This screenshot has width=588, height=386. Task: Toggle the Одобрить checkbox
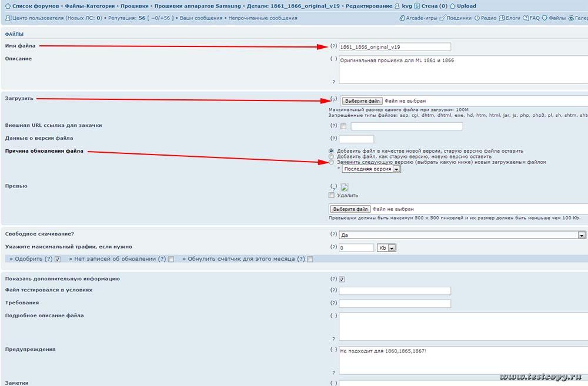[58, 259]
